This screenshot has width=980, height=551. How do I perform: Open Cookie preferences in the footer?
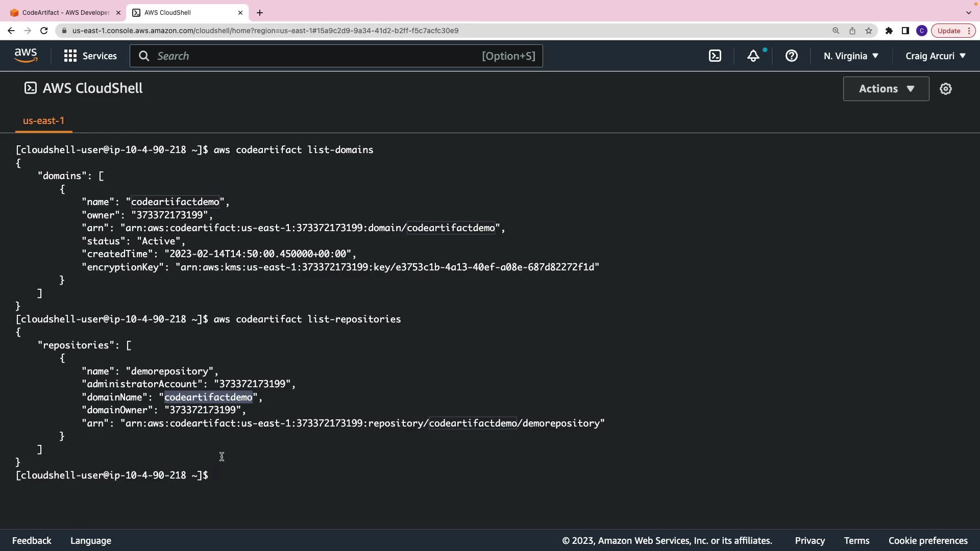(x=928, y=540)
